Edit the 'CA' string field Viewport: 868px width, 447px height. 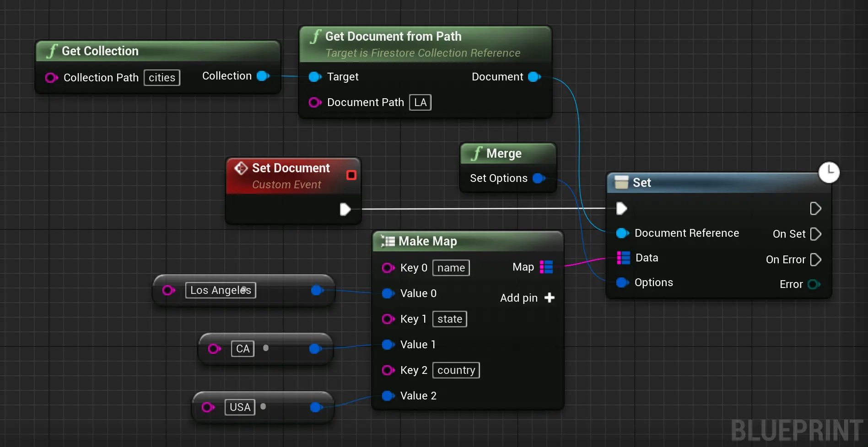tap(243, 349)
